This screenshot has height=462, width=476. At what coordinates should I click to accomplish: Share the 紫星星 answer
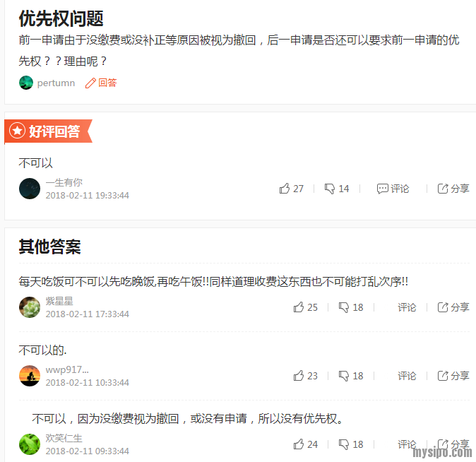[453, 307]
